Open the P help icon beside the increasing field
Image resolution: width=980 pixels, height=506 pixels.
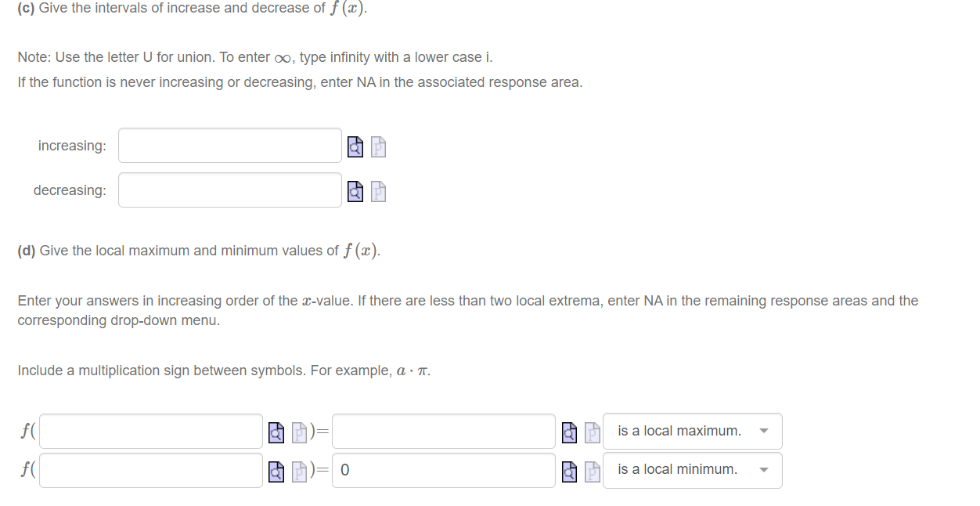pyautogui.click(x=377, y=146)
